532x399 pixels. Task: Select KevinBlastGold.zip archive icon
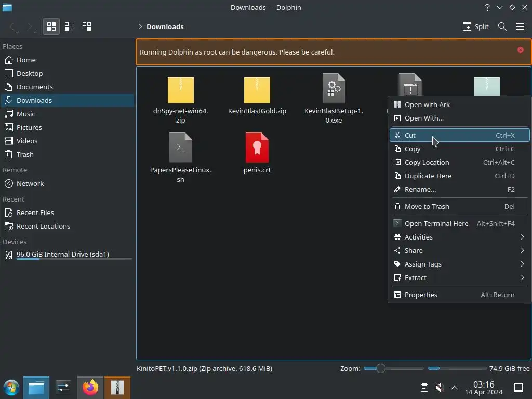pos(257,90)
